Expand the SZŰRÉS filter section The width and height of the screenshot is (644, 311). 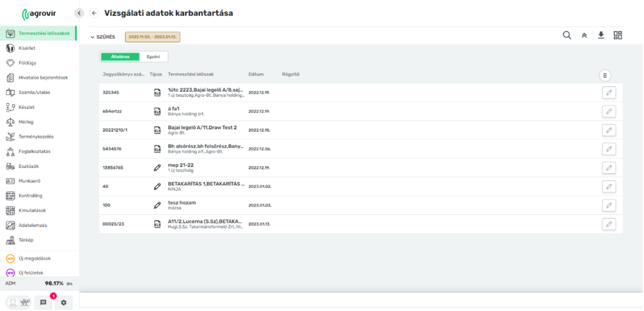[103, 37]
